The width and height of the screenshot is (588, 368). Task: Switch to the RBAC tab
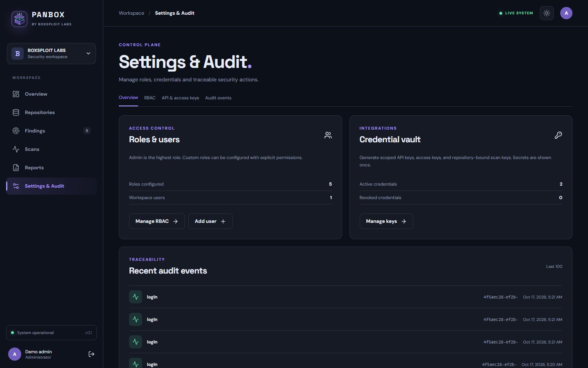150,98
